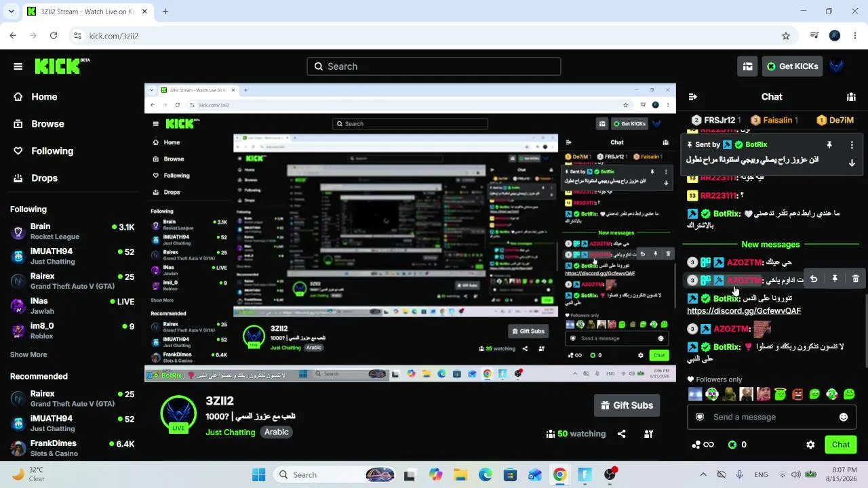The width and height of the screenshot is (868, 488).
Task: Expand Show More in the Following list
Action: 28,354
